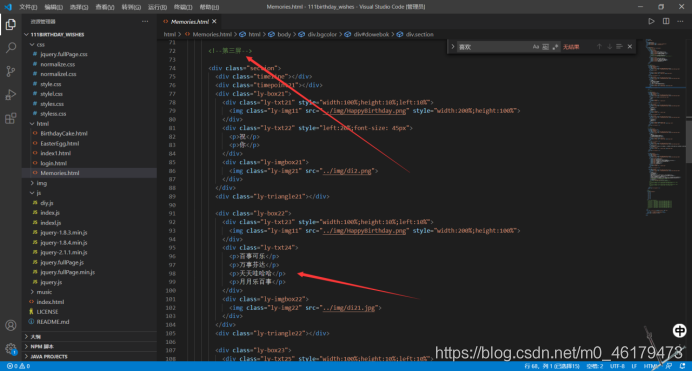Run the file with the play icon
693x372 pixels.
click(651, 21)
